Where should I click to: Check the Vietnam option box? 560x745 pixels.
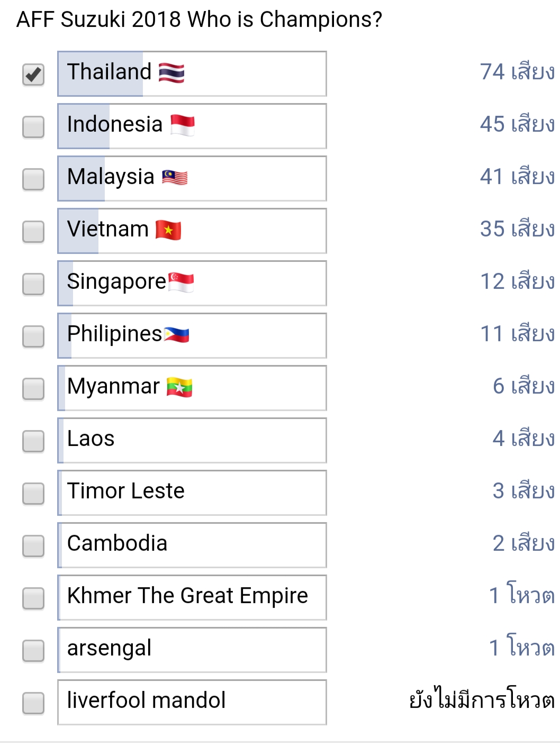(33, 232)
